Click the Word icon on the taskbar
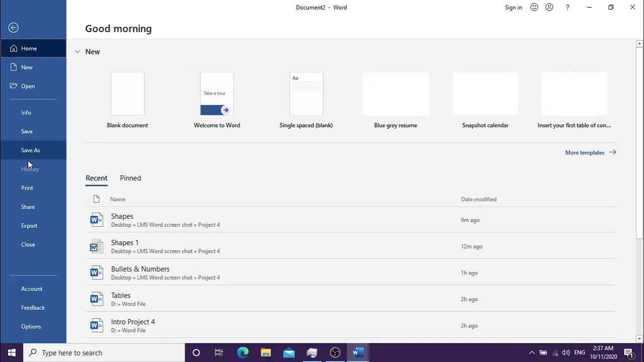 (358, 353)
